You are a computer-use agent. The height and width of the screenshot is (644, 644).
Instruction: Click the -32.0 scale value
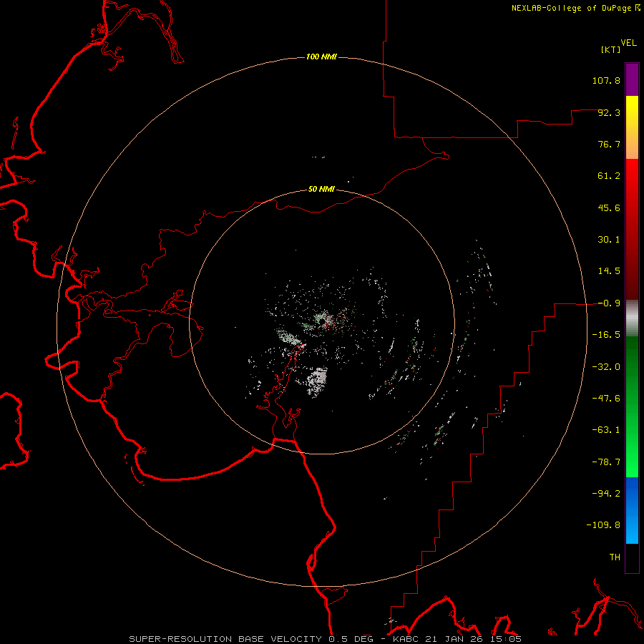tap(606, 367)
